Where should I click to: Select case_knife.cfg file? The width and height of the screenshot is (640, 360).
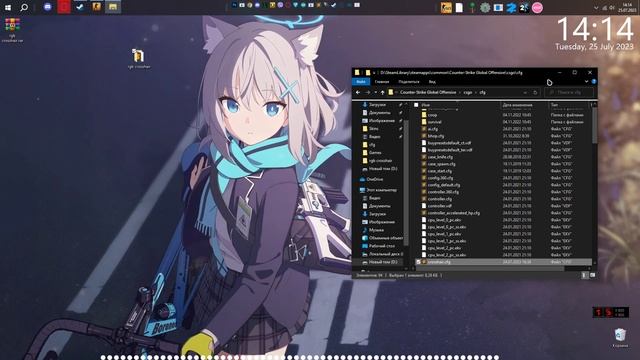pyautogui.click(x=440, y=157)
